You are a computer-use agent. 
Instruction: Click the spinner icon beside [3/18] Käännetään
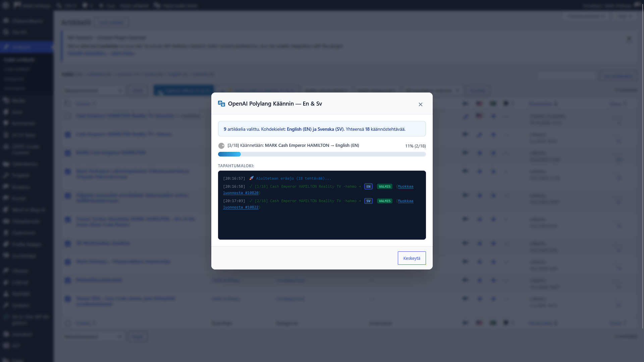pyautogui.click(x=221, y=146)
